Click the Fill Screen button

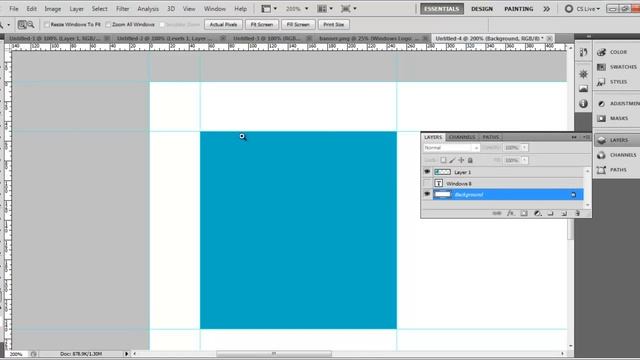pos(298,25)
